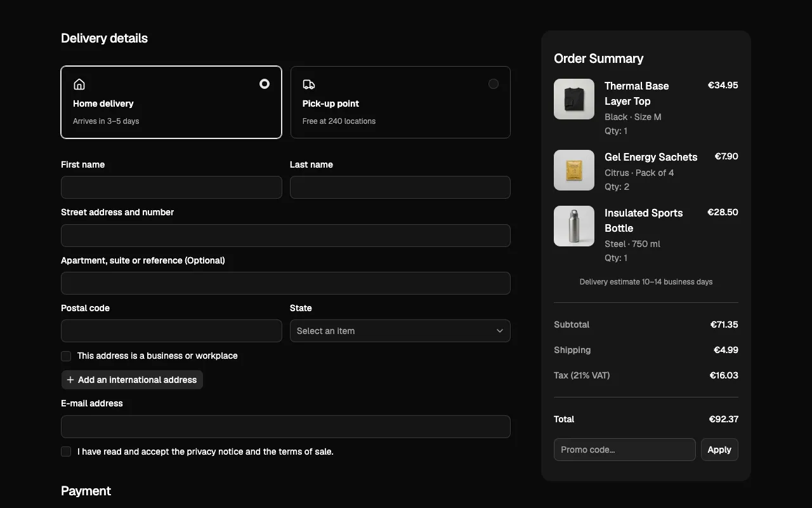Click the Apartment, suite or reference field
Image resolution: width=812 pixels, height=508 pixels.
coord(285,283)
